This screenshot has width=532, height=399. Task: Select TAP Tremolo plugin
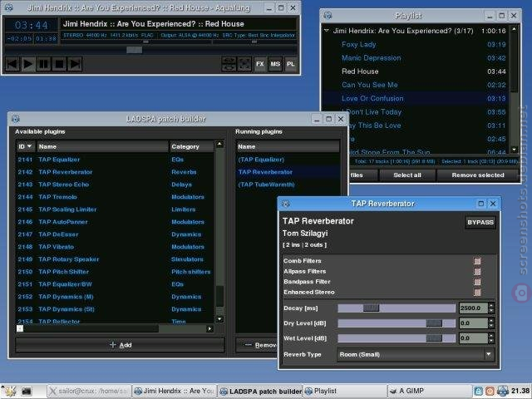(116, 197)
